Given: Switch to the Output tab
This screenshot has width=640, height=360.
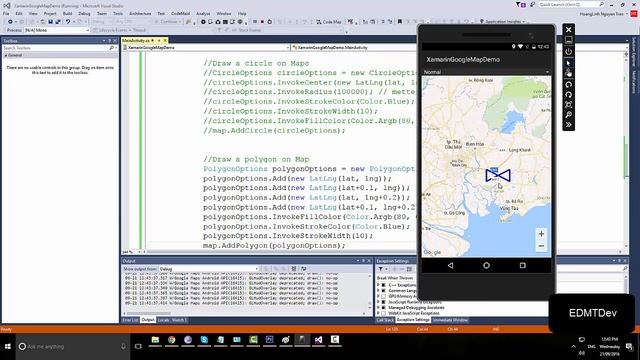Looking at the screenshot, I should tap(148, 320).
